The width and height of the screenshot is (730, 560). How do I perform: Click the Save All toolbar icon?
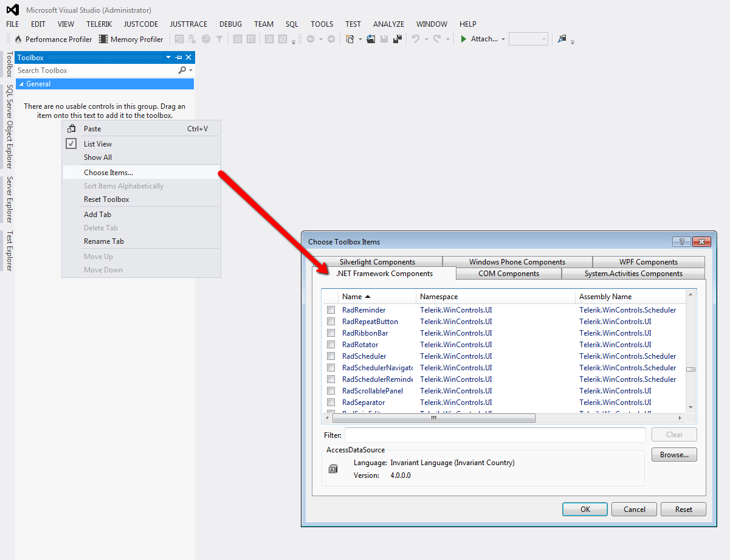(x=398, y=38)
